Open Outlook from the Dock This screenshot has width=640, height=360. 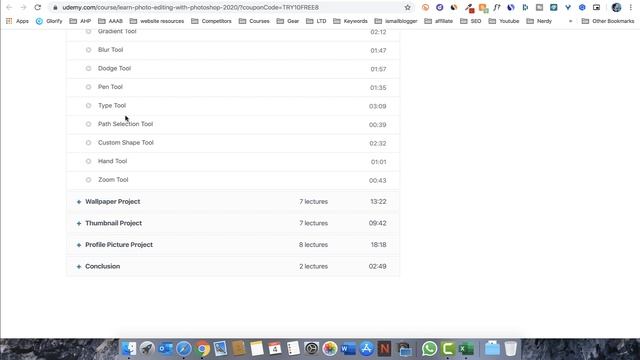[165, 349]
